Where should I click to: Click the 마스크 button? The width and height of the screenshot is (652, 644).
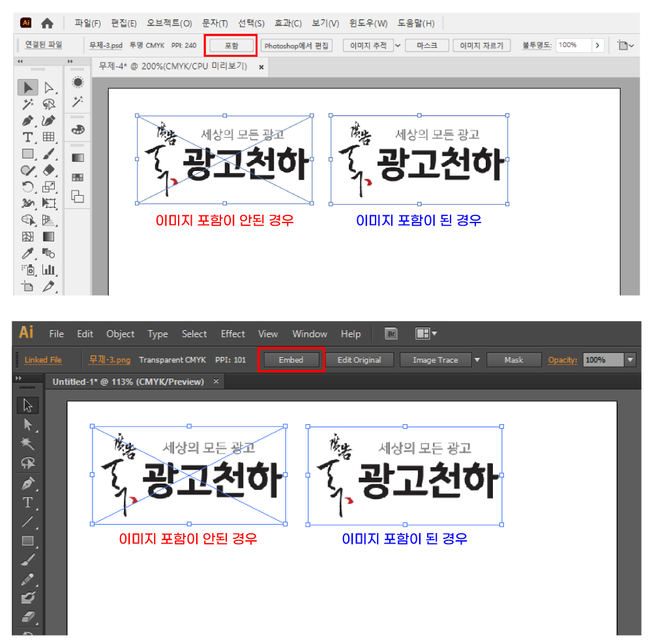pyautogui.click(x=427, y=45)
